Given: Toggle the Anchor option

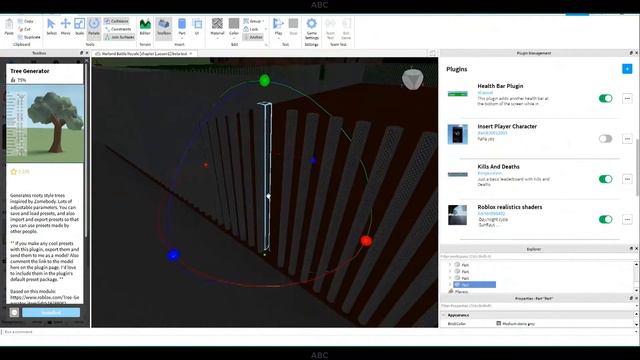Looking at the screenshot, I should tap(253, 37).
